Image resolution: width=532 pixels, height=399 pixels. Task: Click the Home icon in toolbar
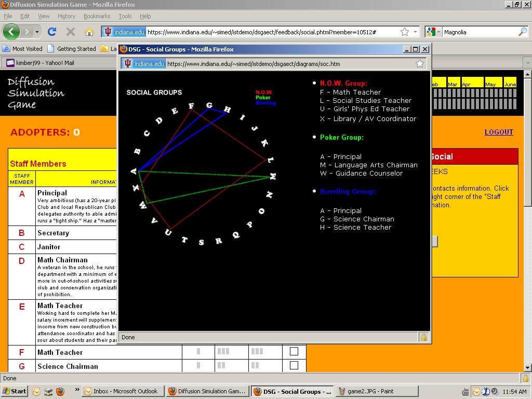point(89,32)
